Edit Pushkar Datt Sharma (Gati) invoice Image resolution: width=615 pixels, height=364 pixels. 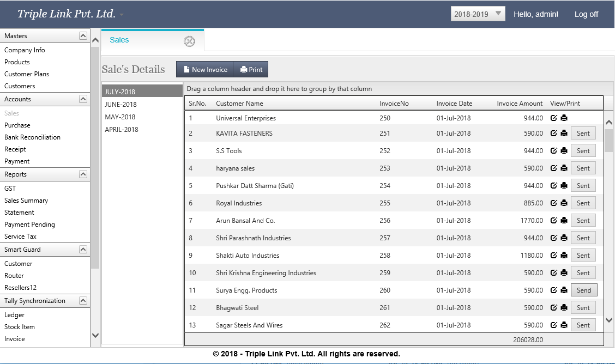553,185
